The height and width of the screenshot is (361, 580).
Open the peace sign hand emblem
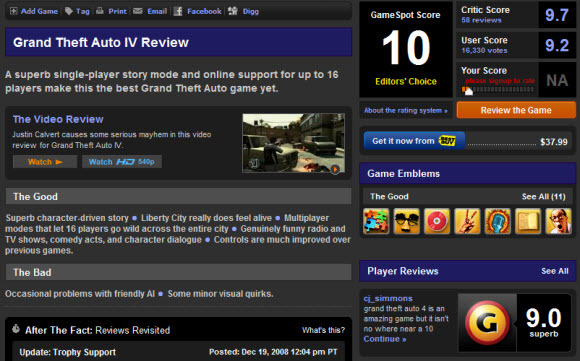[x=467, y=221]
